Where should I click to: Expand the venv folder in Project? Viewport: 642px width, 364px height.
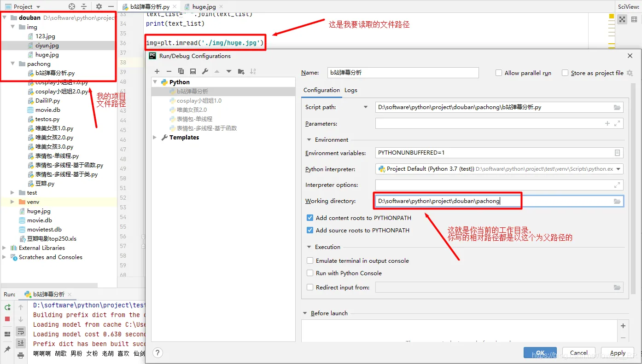[x=12, y=202]
